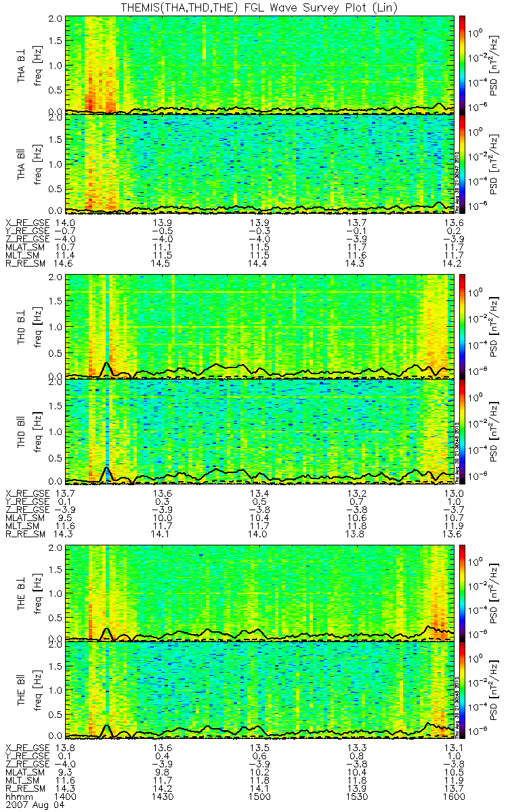Click the X_RE_GSE row label under THD
Screen dimensions: 508x812
tap(28, 493)
